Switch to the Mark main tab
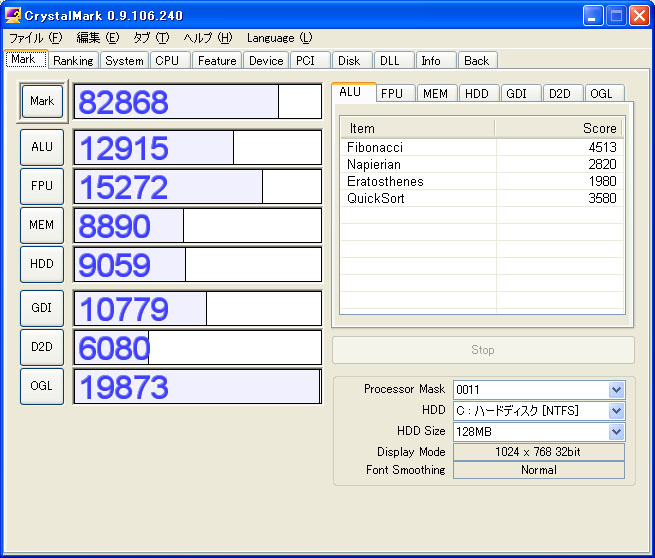The width and height of the screenshot is (655, 558). tap(26, 59)
